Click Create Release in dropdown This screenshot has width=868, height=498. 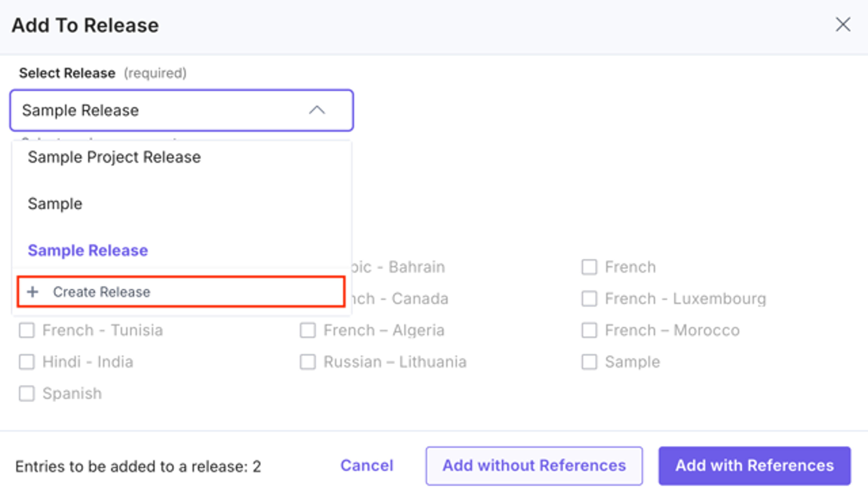[181, 292]
